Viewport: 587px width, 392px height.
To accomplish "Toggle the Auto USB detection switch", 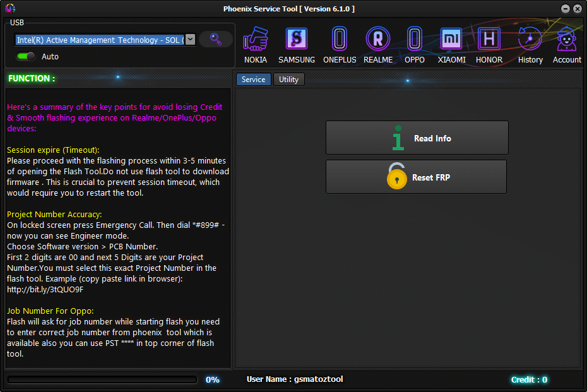I will pos(25,56).
